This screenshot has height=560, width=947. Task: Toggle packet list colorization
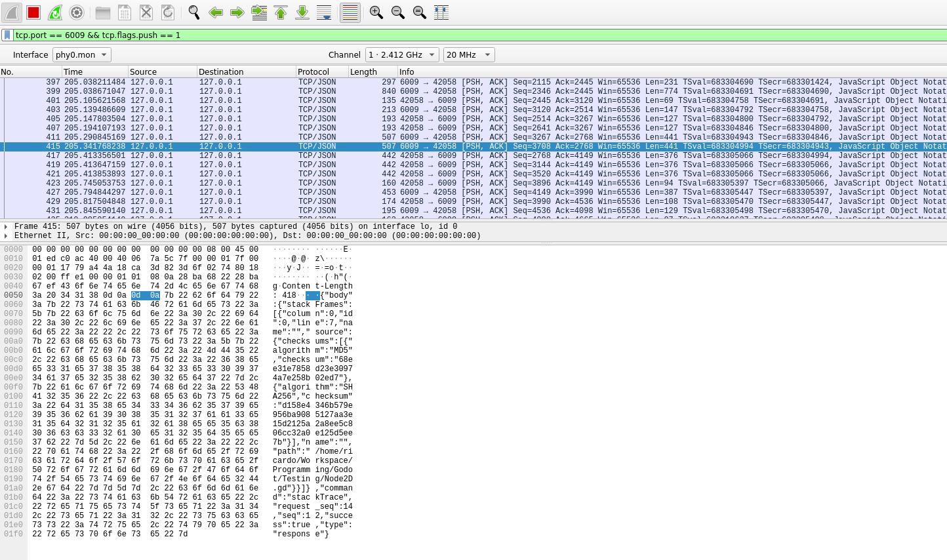click(350, 12)
